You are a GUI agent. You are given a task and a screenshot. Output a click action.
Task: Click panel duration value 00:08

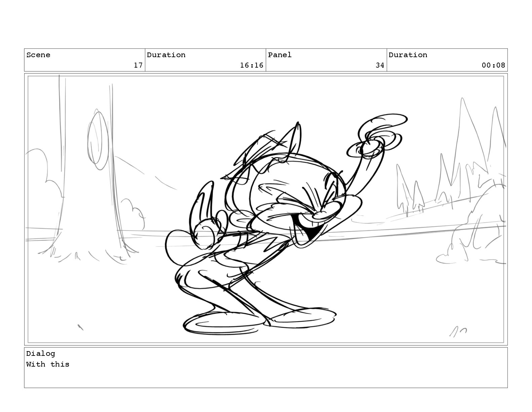[493, 65]
